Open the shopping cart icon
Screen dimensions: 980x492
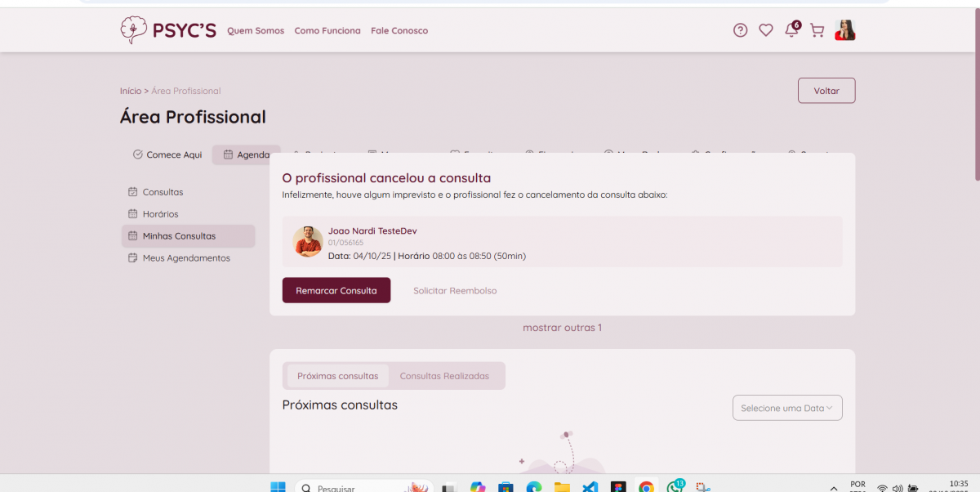pyautogui.click(x=817, y=30)
